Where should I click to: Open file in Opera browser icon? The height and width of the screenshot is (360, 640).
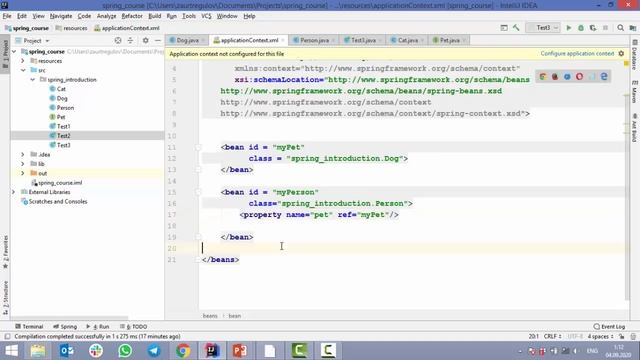pyautogui.click(x=580, y=76)
